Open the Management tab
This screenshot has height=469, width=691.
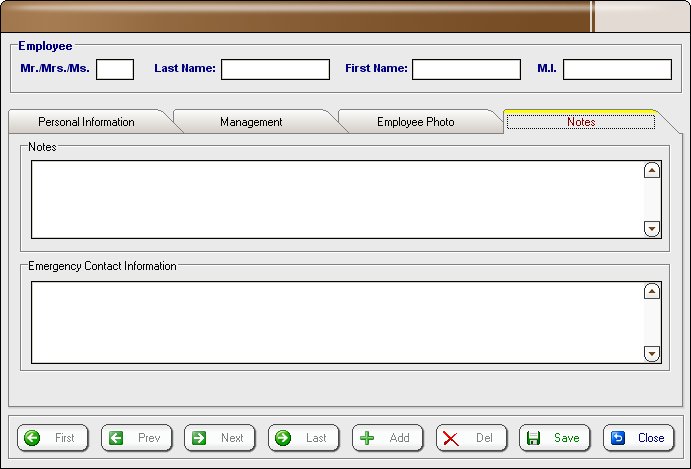(x=251, y=122)
